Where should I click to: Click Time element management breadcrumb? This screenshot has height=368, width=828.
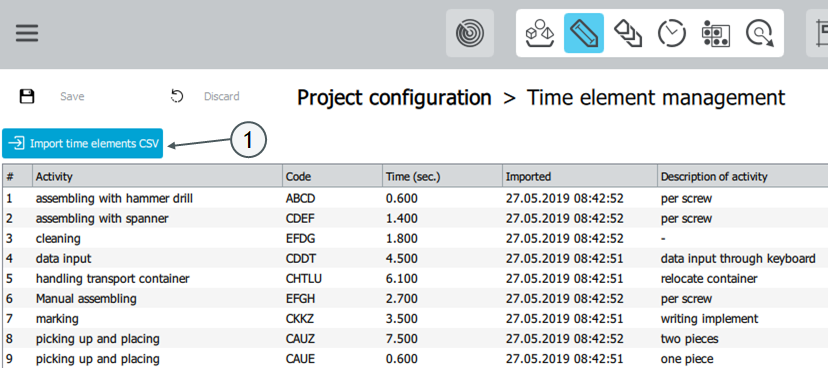click(x=656, y=98)
